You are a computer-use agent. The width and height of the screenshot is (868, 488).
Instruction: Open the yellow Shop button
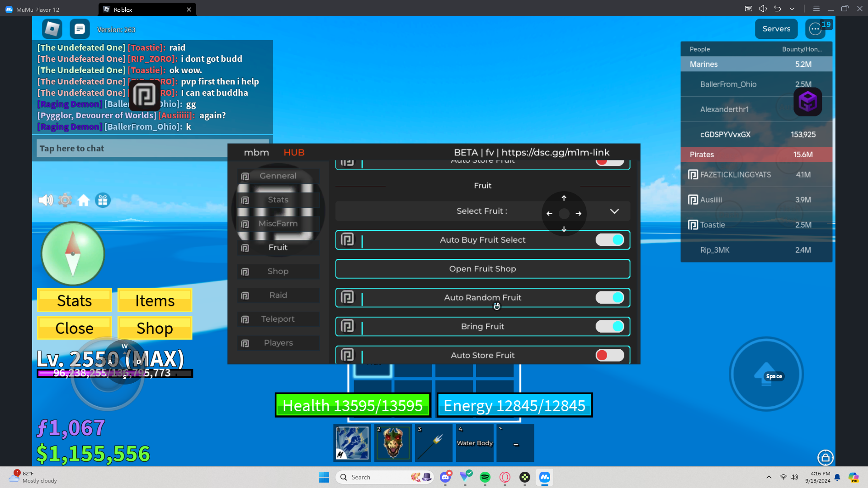point(155,328)
